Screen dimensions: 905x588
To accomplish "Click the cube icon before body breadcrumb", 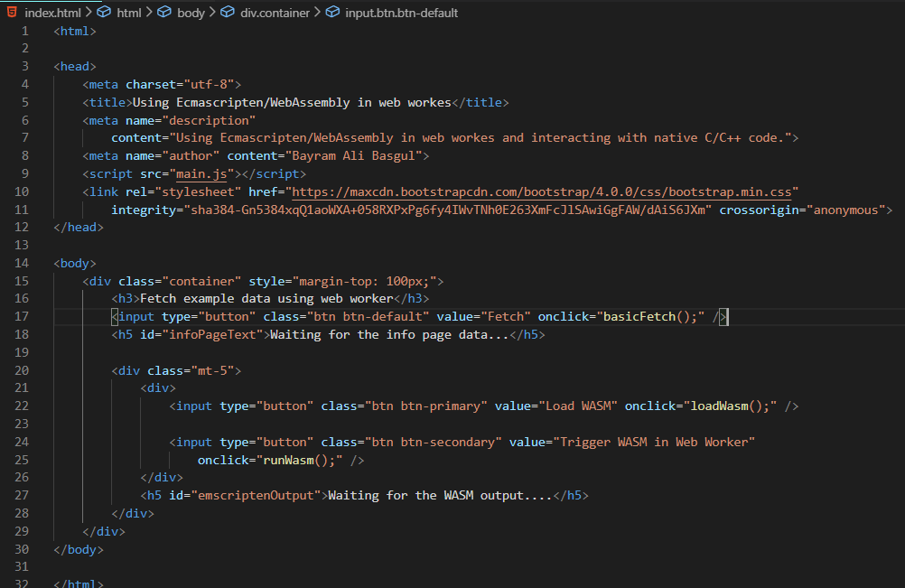I will 164,12.
